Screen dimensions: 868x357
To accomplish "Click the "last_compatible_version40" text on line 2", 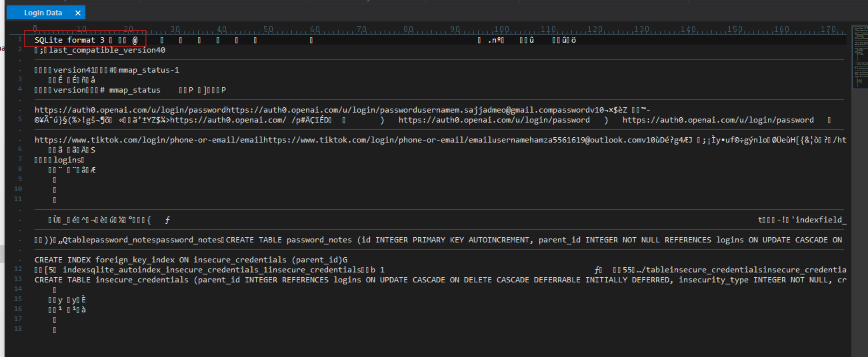I will click(x=107, y=50).
